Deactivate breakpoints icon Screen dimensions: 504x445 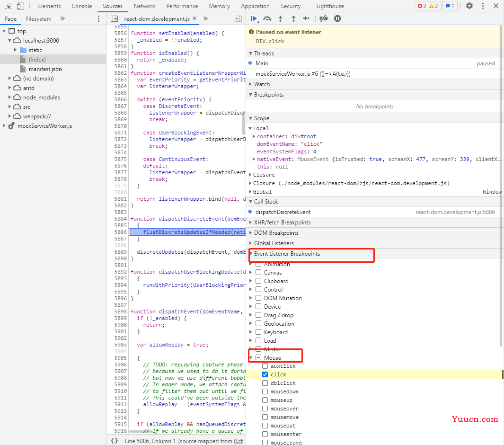[324, 18]
